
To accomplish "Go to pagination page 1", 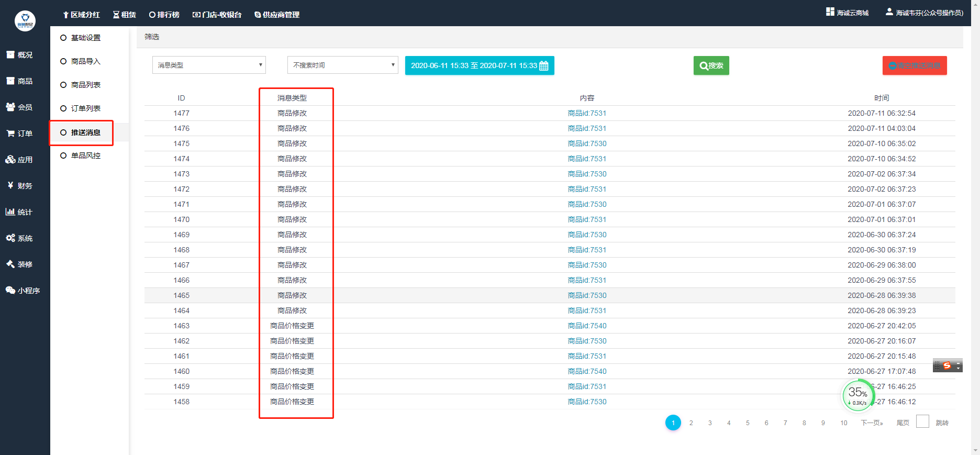I will [673, 423].
